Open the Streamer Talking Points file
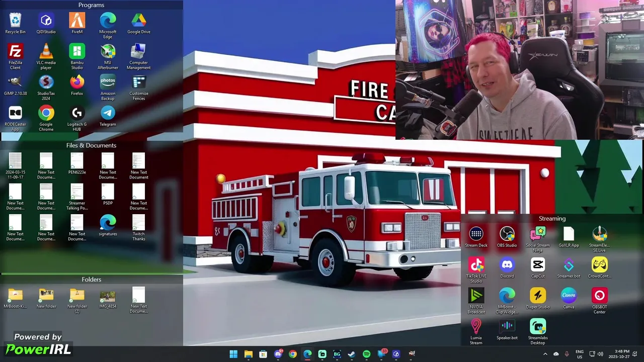644x362 pixels. pos(77,197)
